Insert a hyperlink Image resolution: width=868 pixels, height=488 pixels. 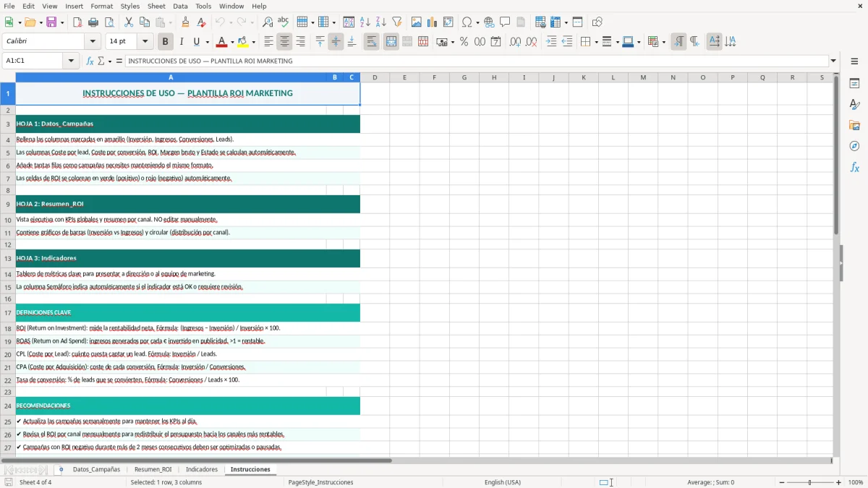[489, 22]
